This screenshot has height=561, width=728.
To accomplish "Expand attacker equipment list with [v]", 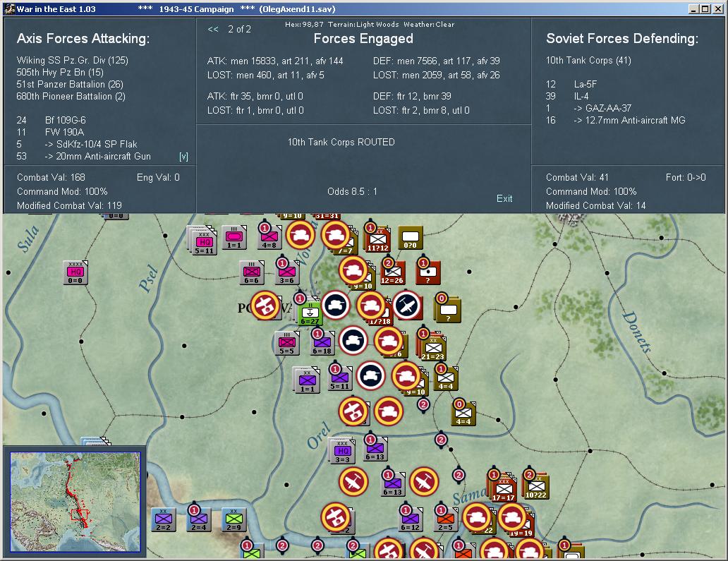I will click(184, 157).
